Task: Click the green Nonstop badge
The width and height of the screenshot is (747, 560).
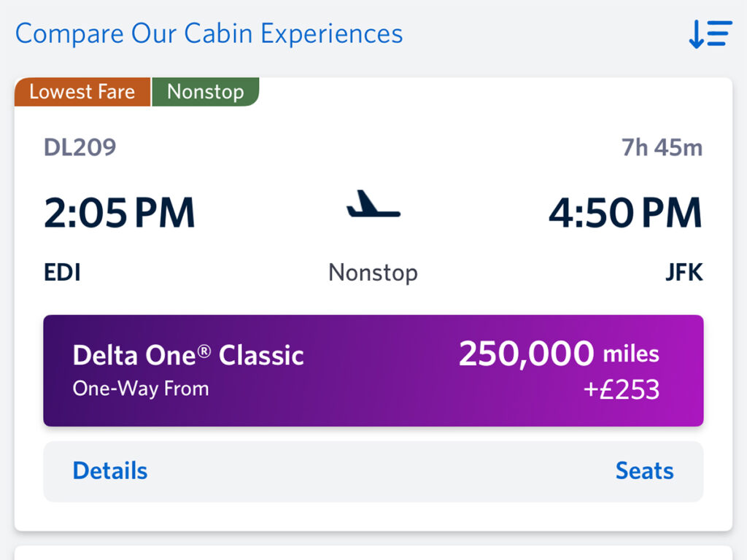Action: pos(205,92)
